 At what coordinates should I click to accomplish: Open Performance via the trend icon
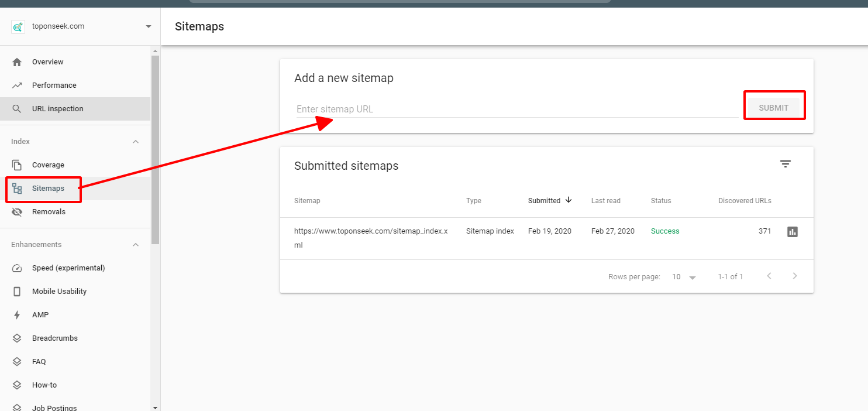(17, 85)
